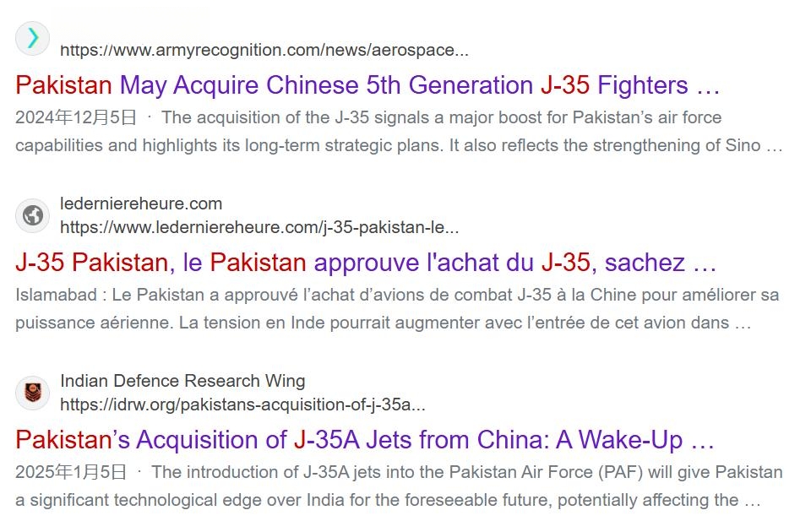
Task: Click the 2024年12月5日 date stamp
Action: 75,117
